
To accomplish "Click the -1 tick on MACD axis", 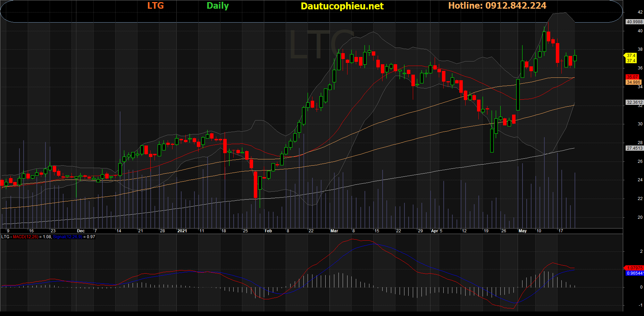I will pyautogui.click(x=641, y=305).
